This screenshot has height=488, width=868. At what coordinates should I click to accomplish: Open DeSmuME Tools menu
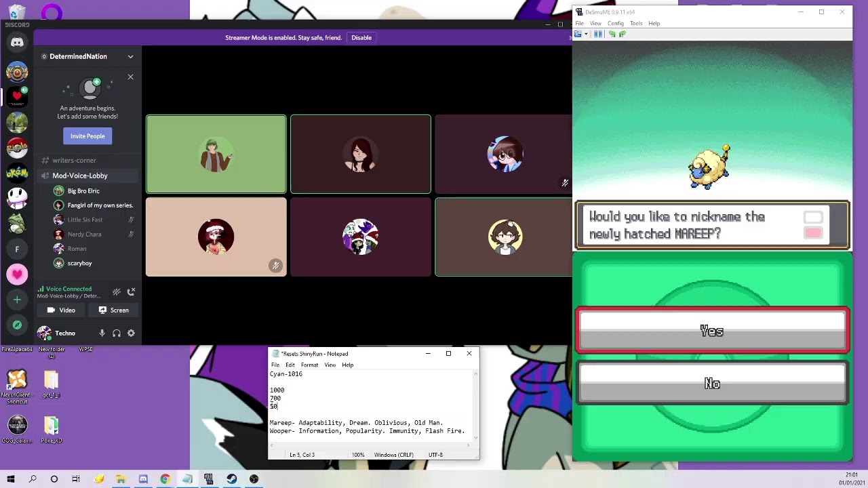tap(636, 23)
